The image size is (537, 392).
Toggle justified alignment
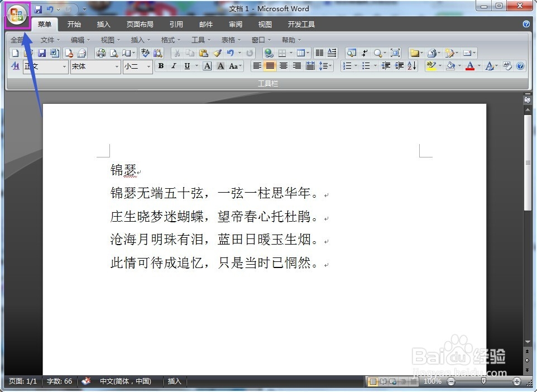pyautogui.click(x=270, y=66)
